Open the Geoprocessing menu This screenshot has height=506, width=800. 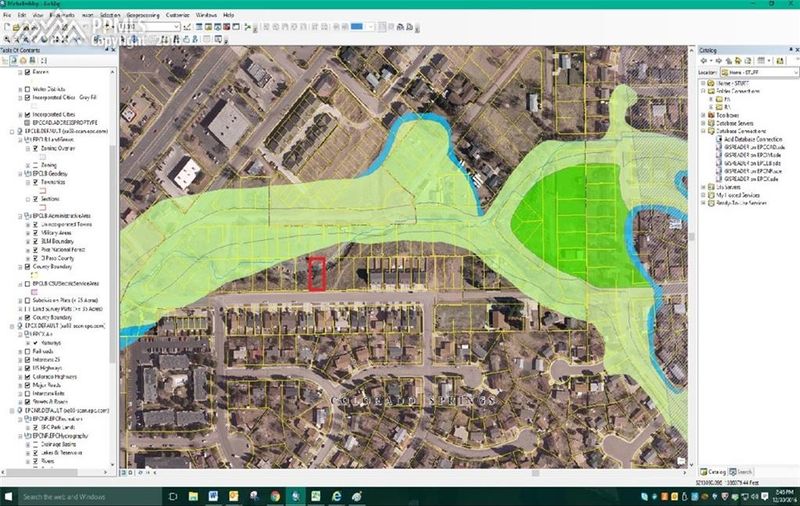coord(143,15)
